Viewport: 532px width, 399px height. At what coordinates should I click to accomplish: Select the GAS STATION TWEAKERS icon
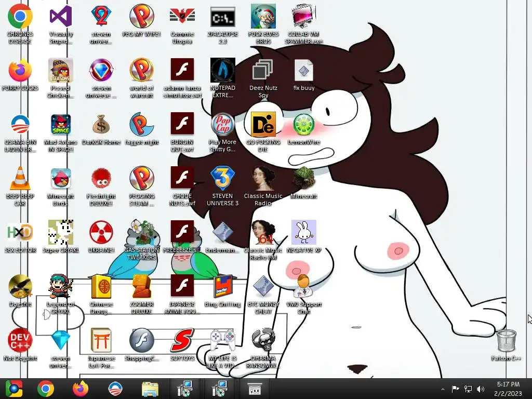[x=141, y=232]
